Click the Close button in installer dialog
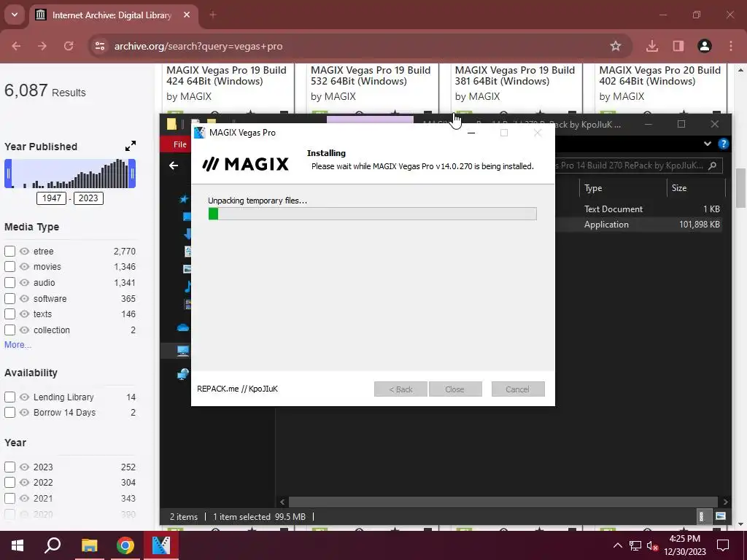Screen dimensions: 747x560 (x=455, y=389)
